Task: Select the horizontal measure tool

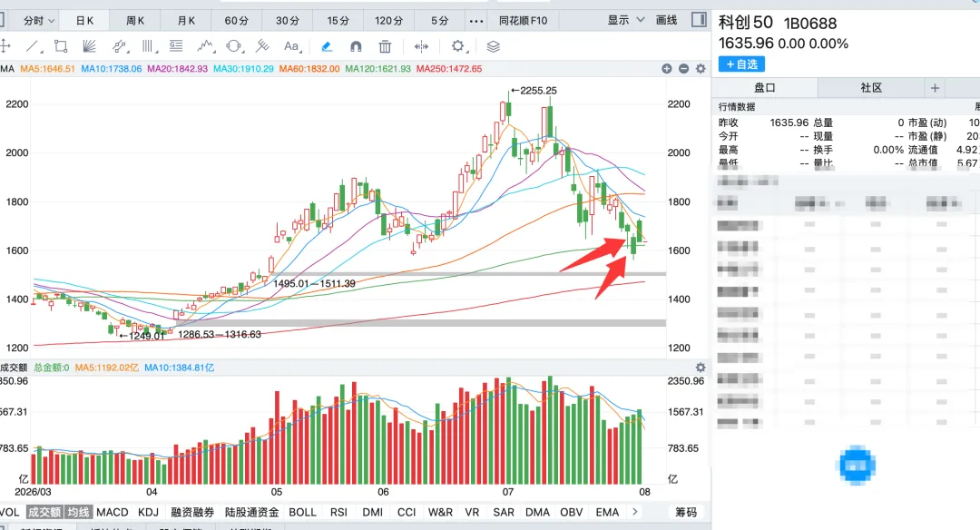Action: [421, 46]
